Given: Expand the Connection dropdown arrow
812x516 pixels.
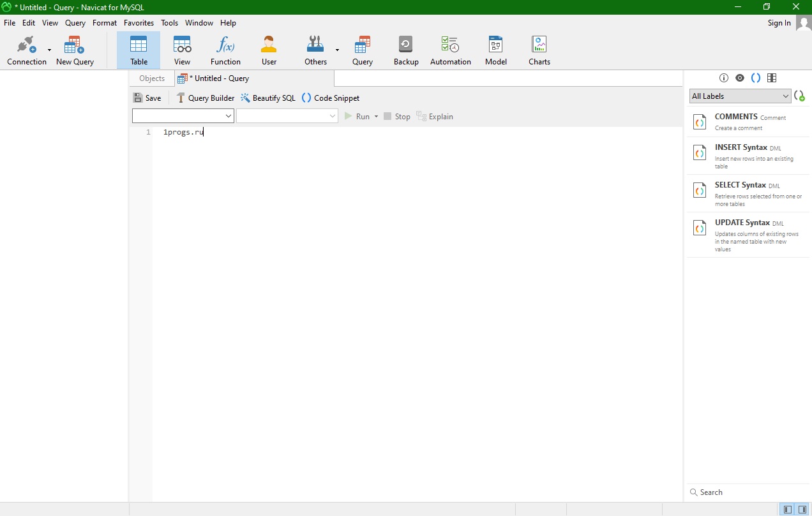Looking at the screenshot, I should click(x=50, y=50).
